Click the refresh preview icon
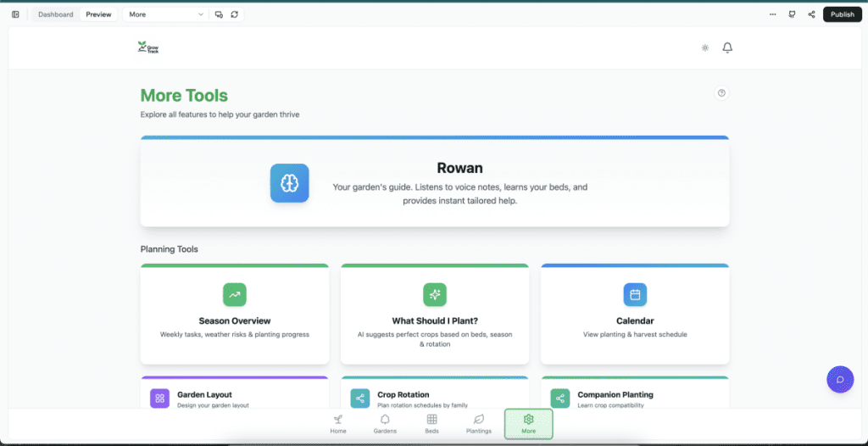This screenshot has height=446, width=868. (235, 14)
